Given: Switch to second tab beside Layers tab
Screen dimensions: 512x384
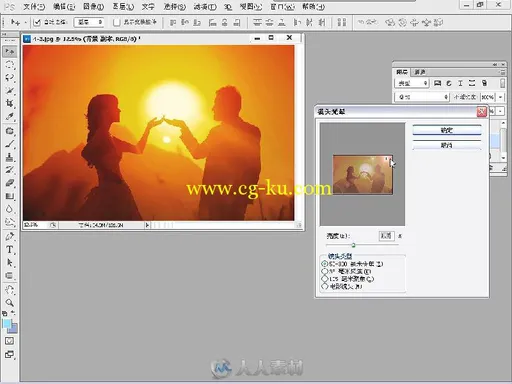Looking at the screenshot, I should click(420, 72).
